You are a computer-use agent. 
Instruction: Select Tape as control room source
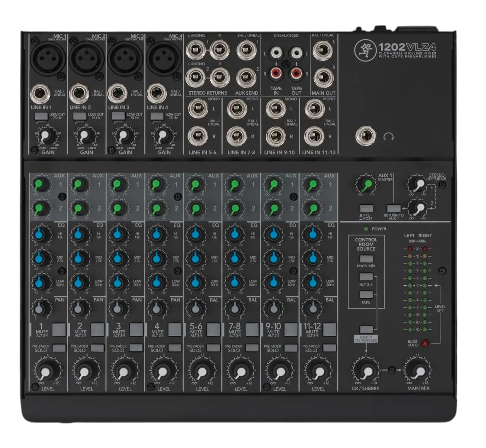coord(366,295)
